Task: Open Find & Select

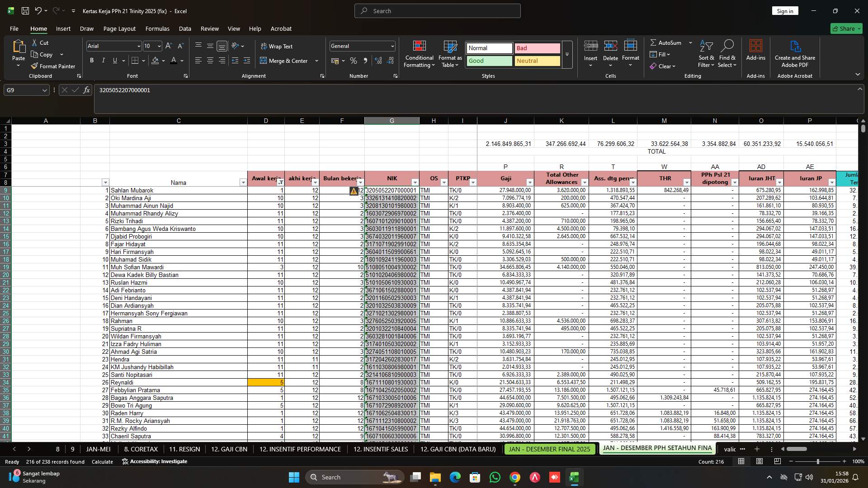Action: click(727, 54)
